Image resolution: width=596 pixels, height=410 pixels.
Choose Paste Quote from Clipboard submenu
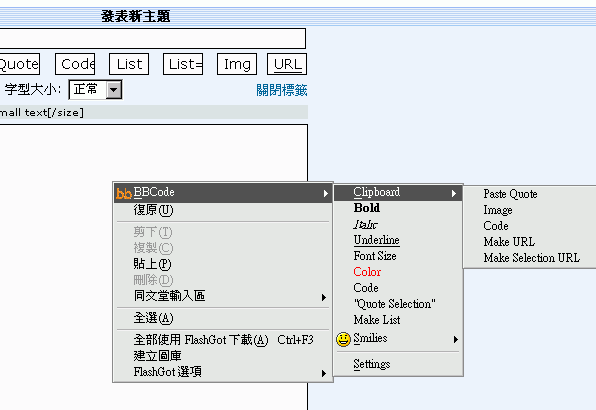point(530,194)
